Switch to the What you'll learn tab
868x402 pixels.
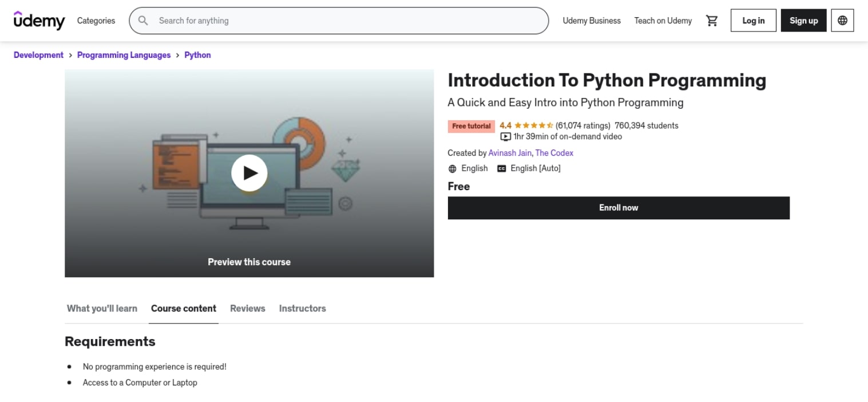pyautogui.click(x=101, y=308)
